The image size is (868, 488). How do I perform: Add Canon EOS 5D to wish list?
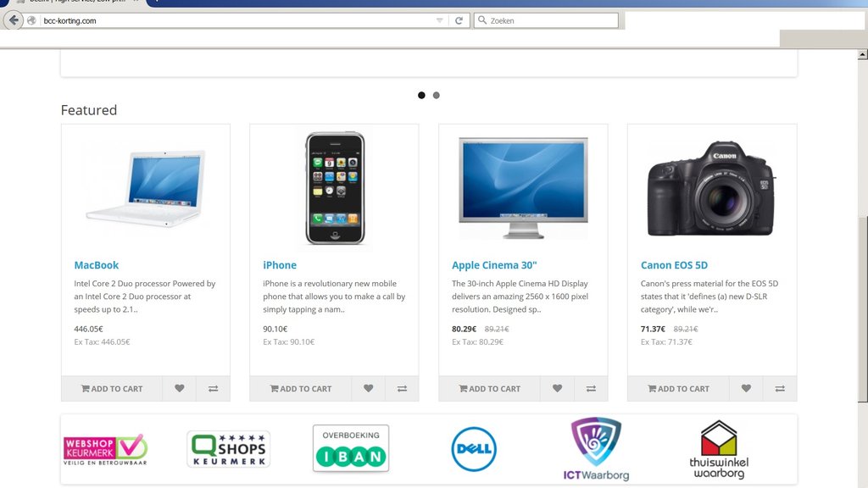[x=746, y=388]
